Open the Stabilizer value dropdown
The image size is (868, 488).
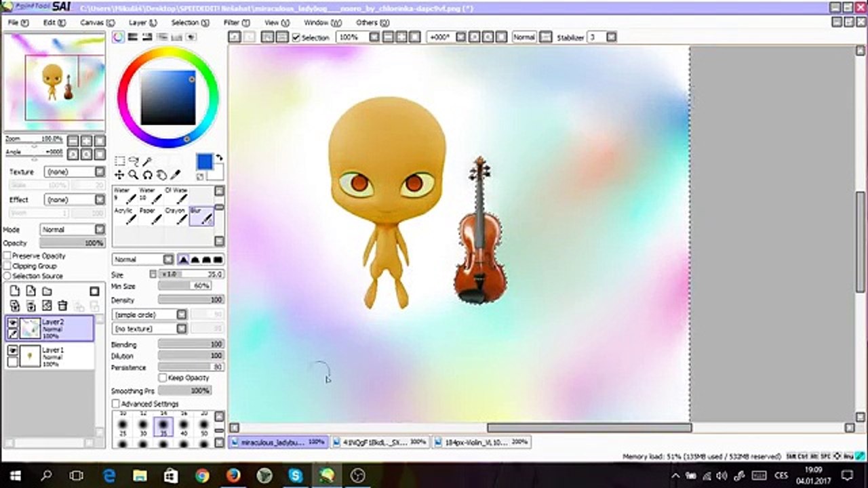611,37
